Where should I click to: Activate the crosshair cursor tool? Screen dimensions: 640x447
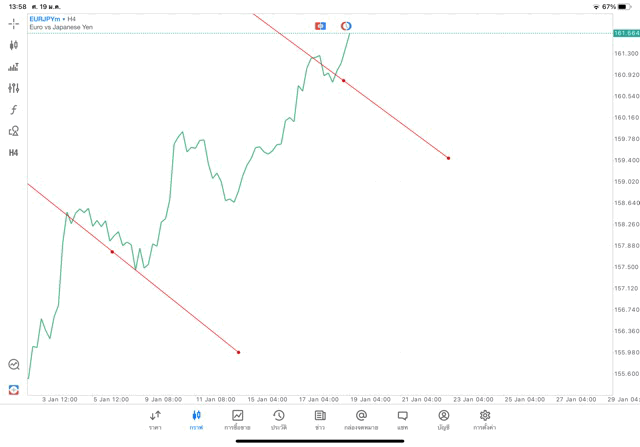14,23
